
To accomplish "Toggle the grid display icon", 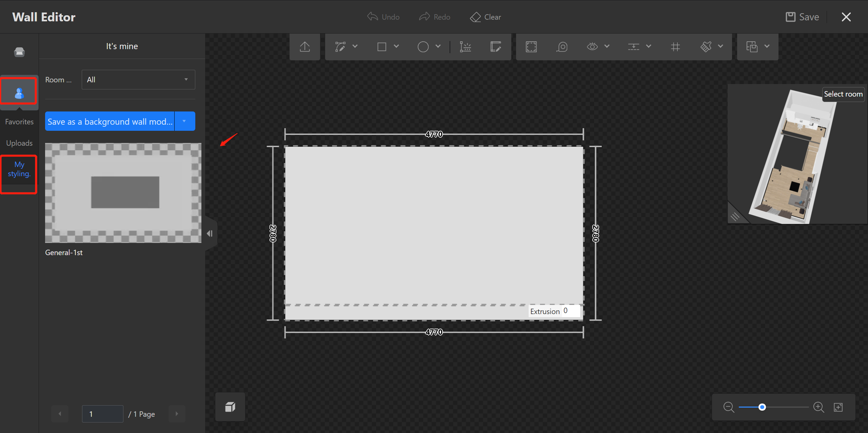I will coord(675,47).
